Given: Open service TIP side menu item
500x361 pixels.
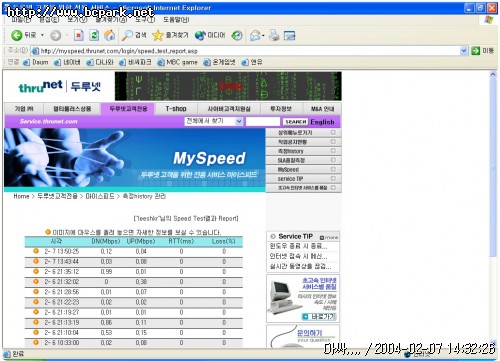Looking at the screenshot, I should pos(304,179).
